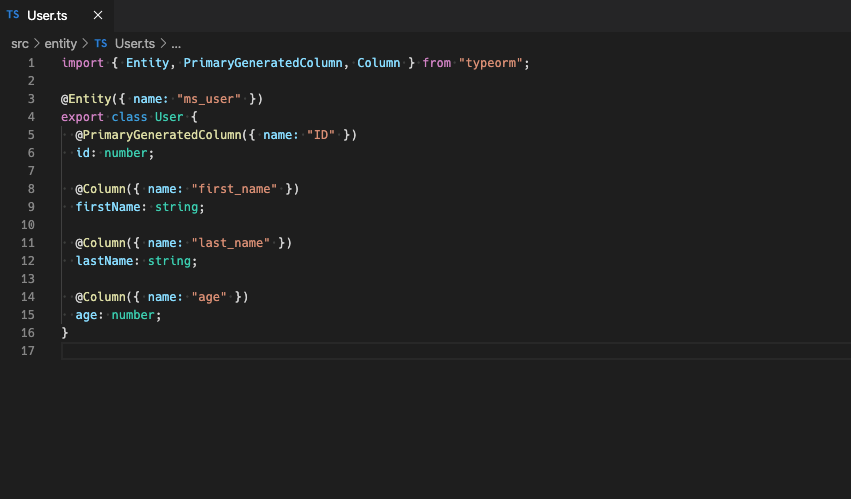
Task: Click the closing brace on line 16
Action: tap(65, 333)
